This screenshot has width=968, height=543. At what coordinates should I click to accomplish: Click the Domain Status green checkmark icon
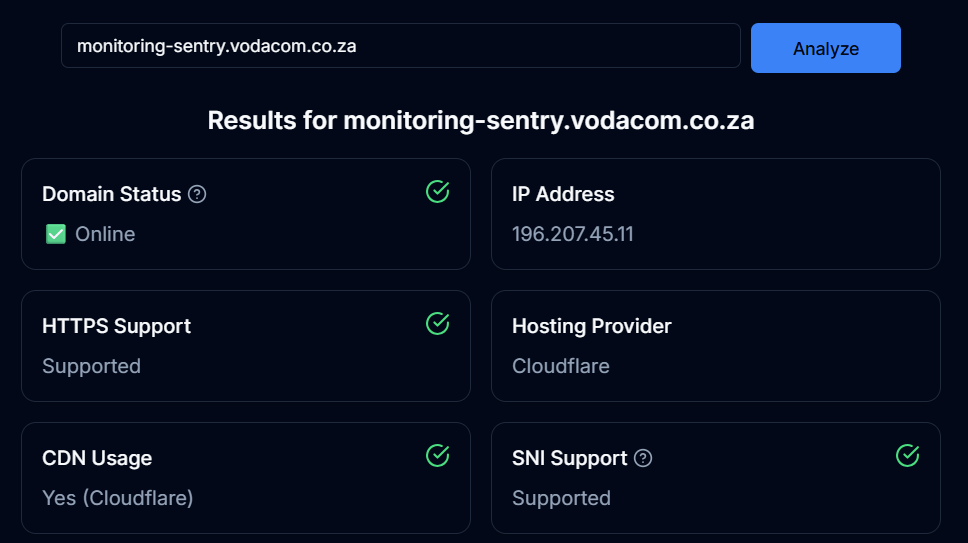437,191
